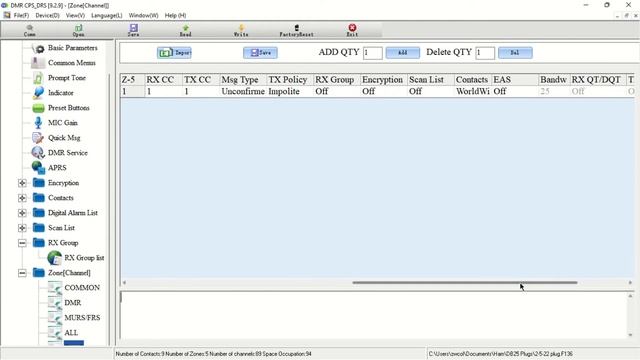The image size is (640, 360).
Task: Click the lower text pane's scroll up arrow
Action: tap(630, 296)
